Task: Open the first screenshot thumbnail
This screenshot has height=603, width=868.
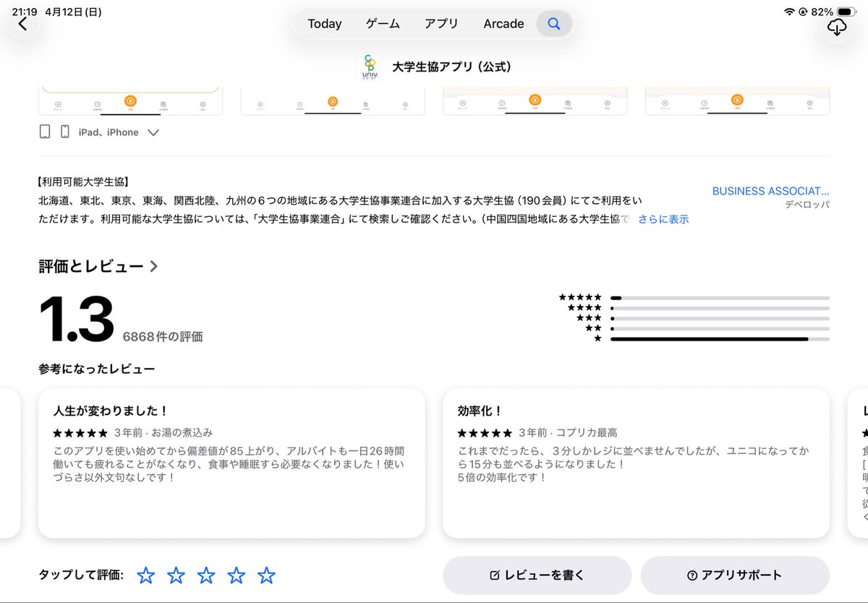Action: tap(130, 101)
